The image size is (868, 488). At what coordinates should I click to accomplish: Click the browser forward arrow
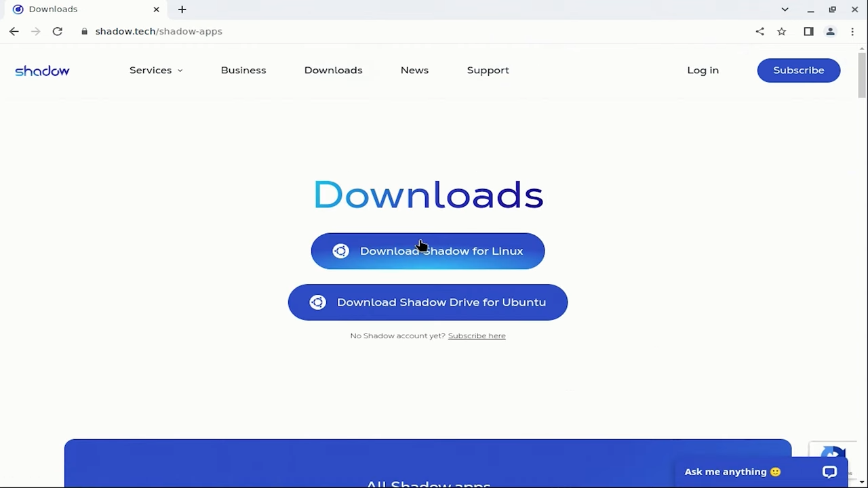pos(36,31)
